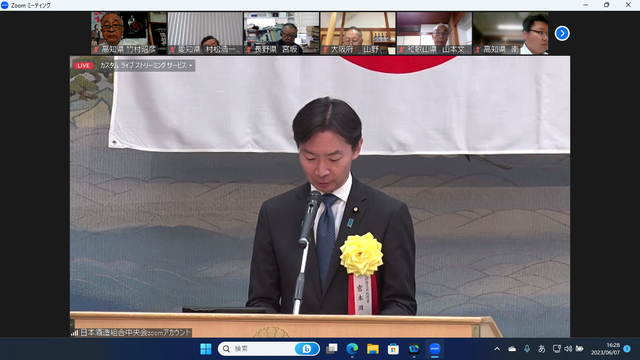
Task: Open the Windows Start menu
Action: tap(206, 349)
